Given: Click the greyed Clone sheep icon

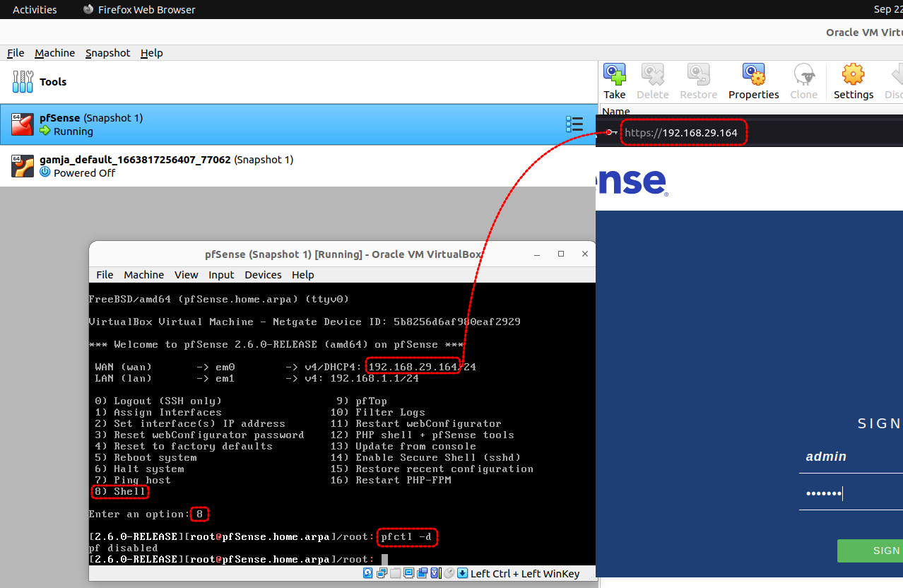Looking at the screenshot, I should tap(803, 74).
